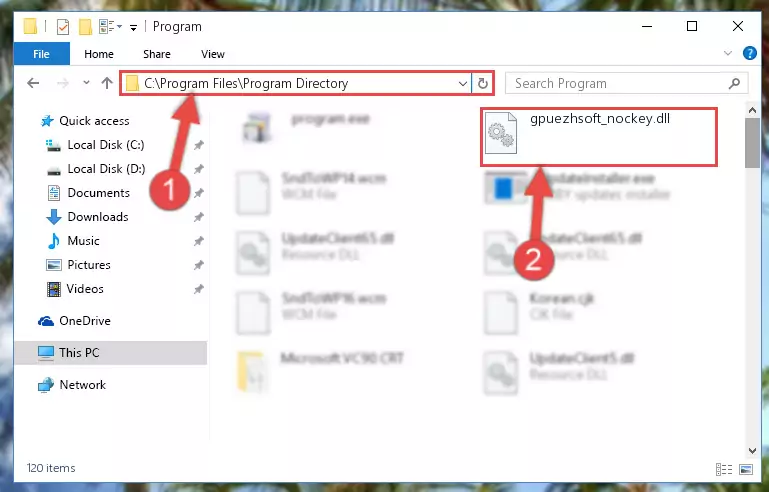The height and width of the screenshot is (492, 769).
Task: Open Customize Quick Access Toolbar dropdown
Action: (x=133, y=28)
